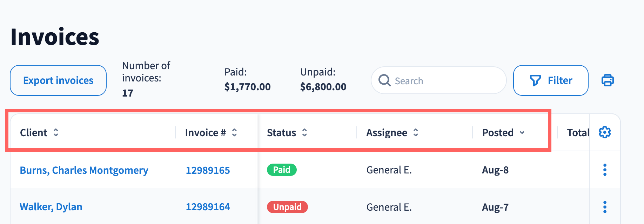The image size is (644, 224).
Task: Click the funnel filter icon
Action: point(535,80)
